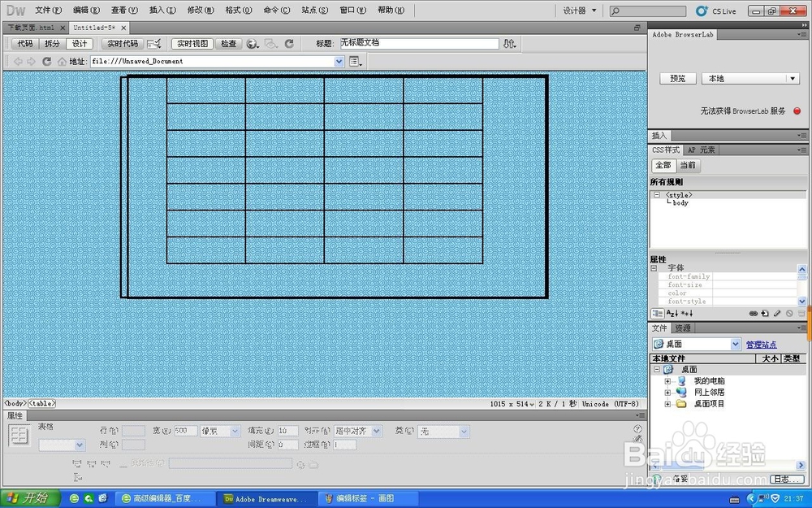Expand the Network Neighborhood tree node
The image size is (812, 508).
[x=667, y=393]
